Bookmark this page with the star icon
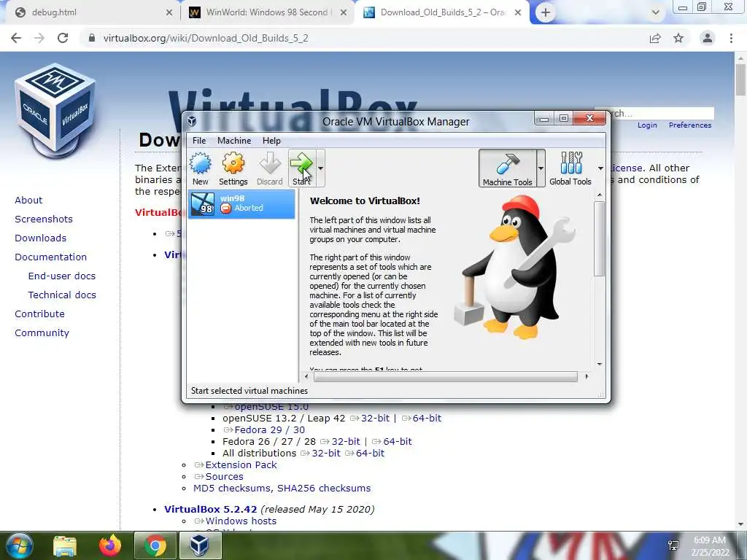The height and width of the screenshot is (560, 747). [x=678, y=38]
